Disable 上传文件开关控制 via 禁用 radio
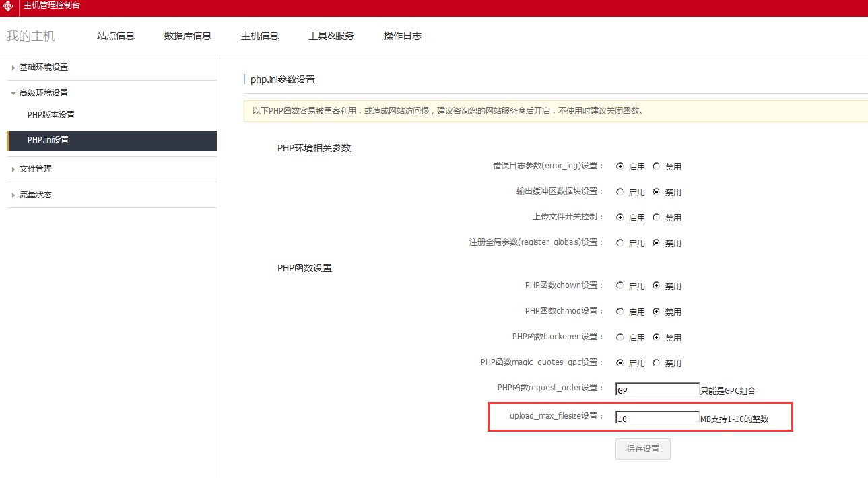The image size is (868, 478). [x=656, y=217]
